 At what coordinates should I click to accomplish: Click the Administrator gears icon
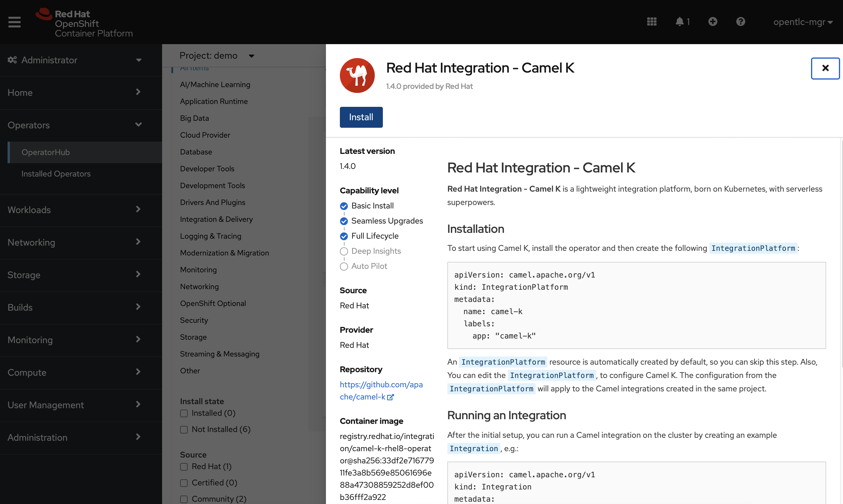click(x=12, y=60)
